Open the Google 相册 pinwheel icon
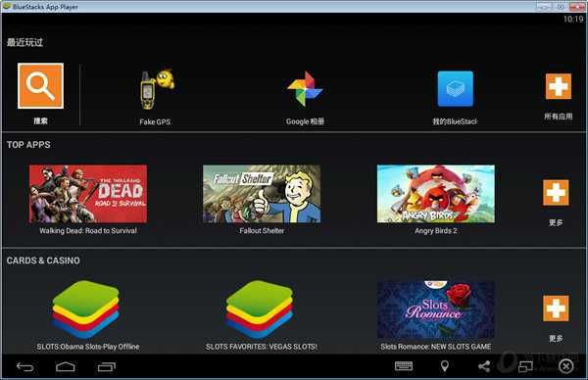This screenshot has height=380, width=588. pyautogui.click(x=305, y=89)
